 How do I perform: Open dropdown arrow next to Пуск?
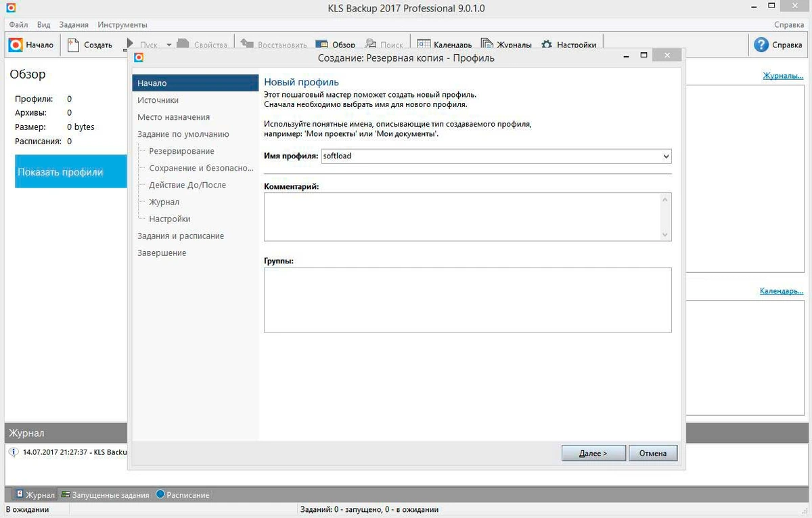[168, 45]
